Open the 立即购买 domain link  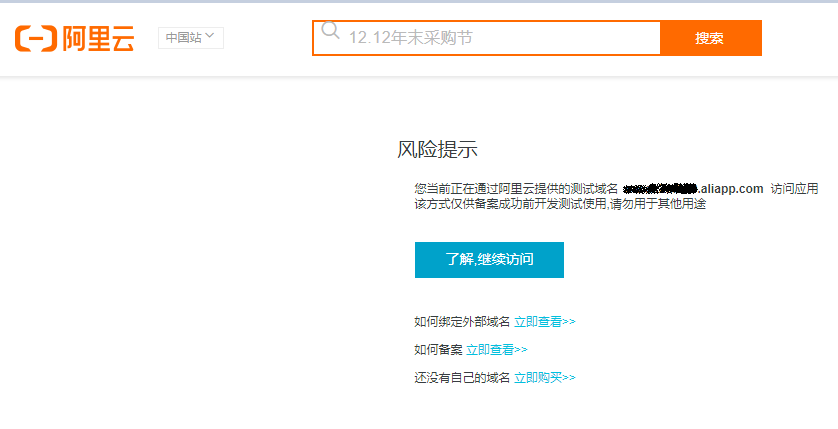click(x=545, y=378)
